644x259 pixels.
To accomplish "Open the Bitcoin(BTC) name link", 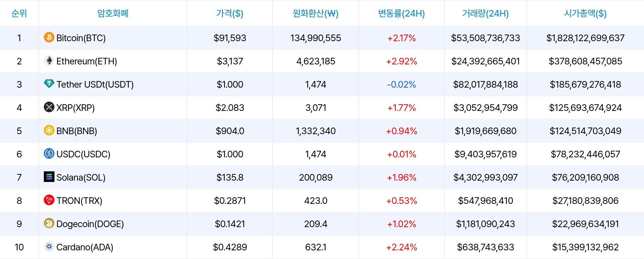I will tap(81, 38).
